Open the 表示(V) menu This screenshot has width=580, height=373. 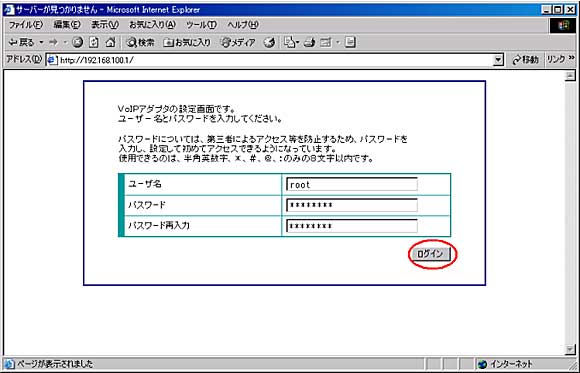click(x=105, y=25)
